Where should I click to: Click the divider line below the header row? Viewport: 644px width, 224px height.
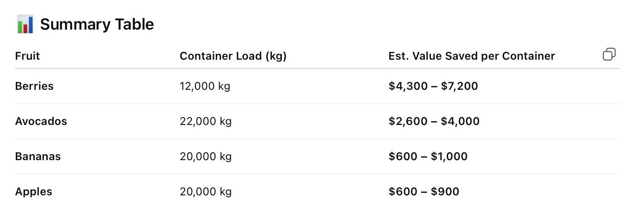(x=317, y=68)
